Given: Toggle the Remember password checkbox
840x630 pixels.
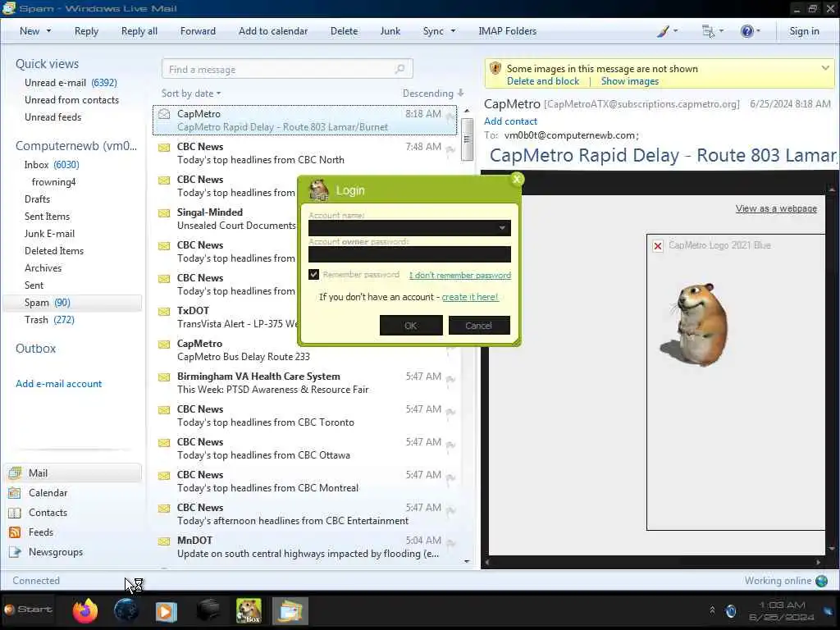Looking at the screenshot, I should click(314, 274).
